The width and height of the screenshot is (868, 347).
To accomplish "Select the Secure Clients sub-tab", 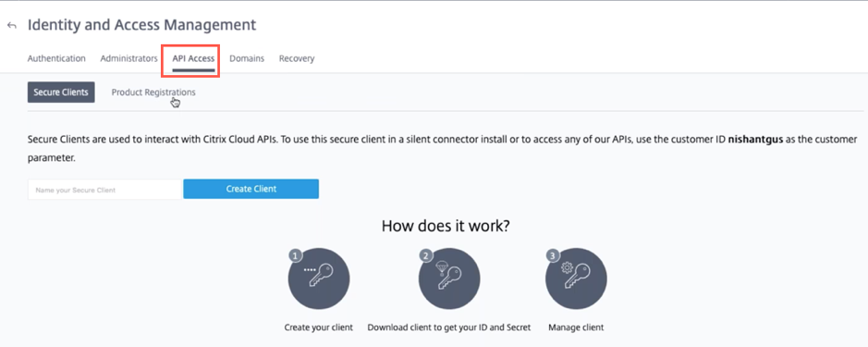I will 61,92.
